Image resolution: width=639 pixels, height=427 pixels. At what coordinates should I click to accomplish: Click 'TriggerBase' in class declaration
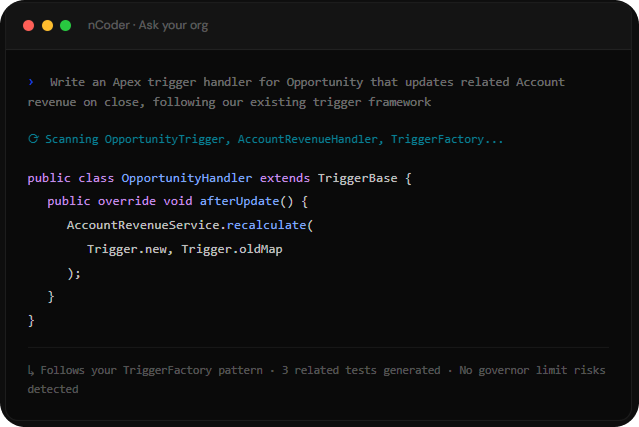(357, 178)
